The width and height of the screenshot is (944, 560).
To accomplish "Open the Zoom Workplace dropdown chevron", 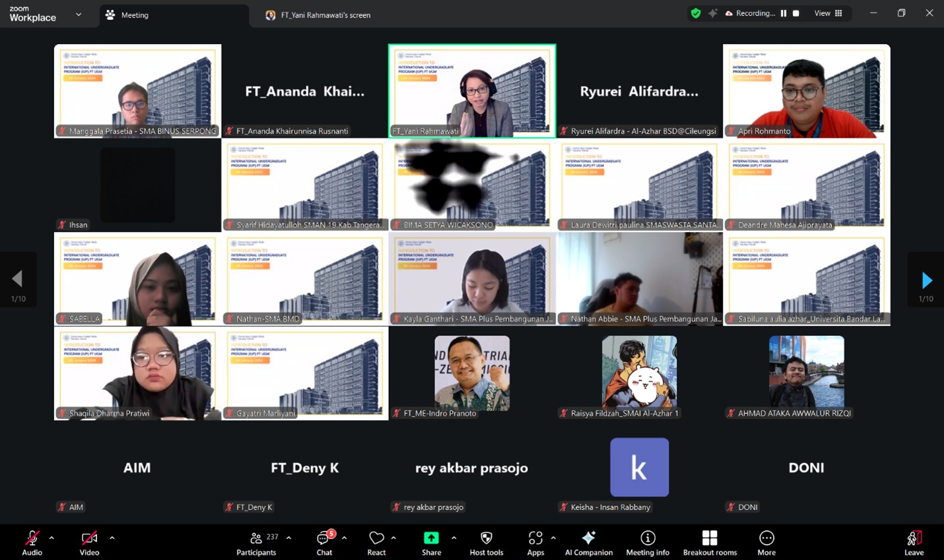I will [x=79, y=15].
